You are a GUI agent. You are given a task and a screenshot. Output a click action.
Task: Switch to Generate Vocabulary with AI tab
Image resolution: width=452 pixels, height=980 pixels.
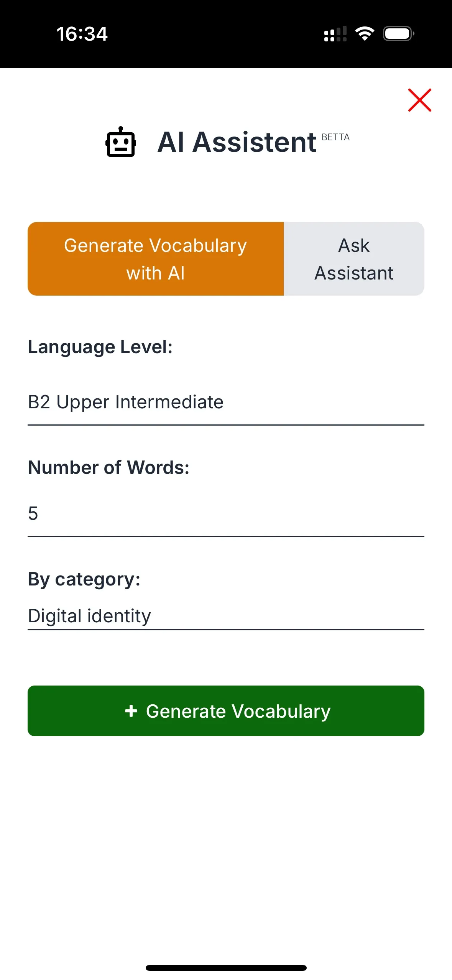[x=155, y=259]
